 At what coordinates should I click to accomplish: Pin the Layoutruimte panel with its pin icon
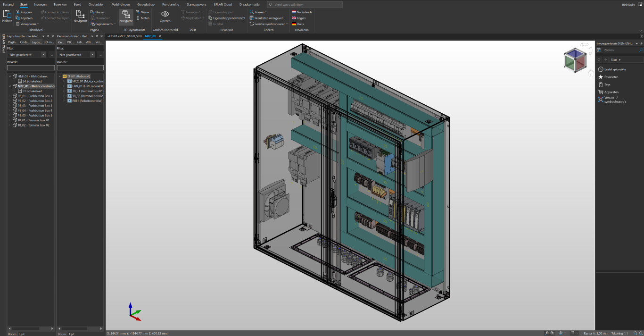tap(47, 36)
